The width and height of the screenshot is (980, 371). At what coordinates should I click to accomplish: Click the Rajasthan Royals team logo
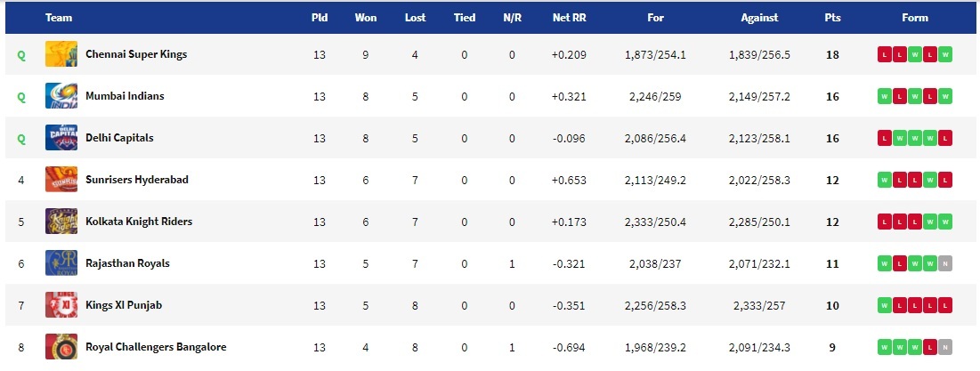coord(61,263)
